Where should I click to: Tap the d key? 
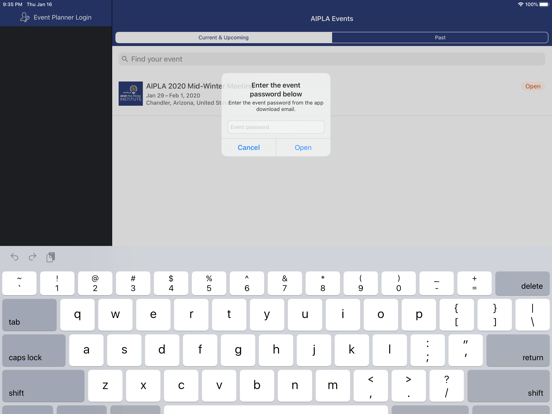pyautogui.click(x=162, y=350)
